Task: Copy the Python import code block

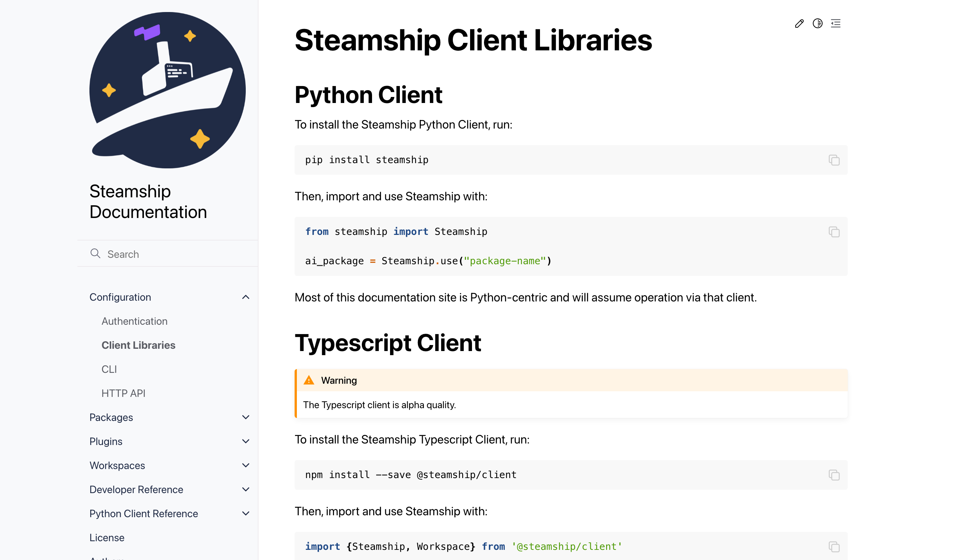Action: pos(834,232)
